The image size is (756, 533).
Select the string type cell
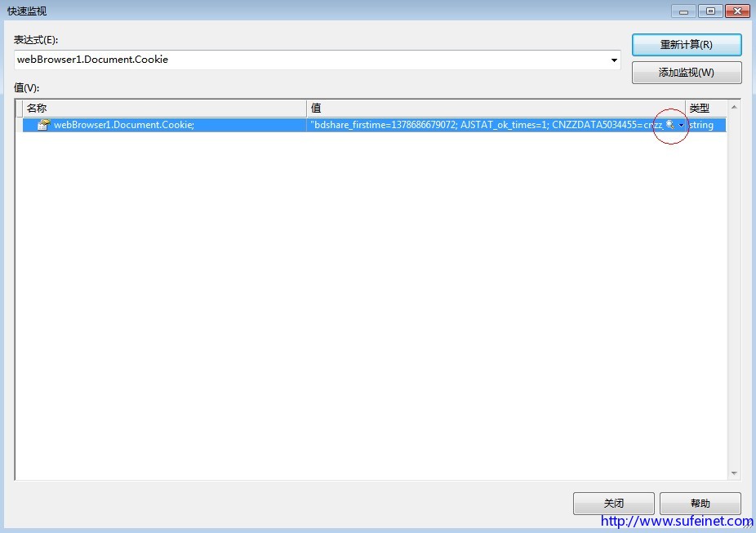[x=706, y=125]
